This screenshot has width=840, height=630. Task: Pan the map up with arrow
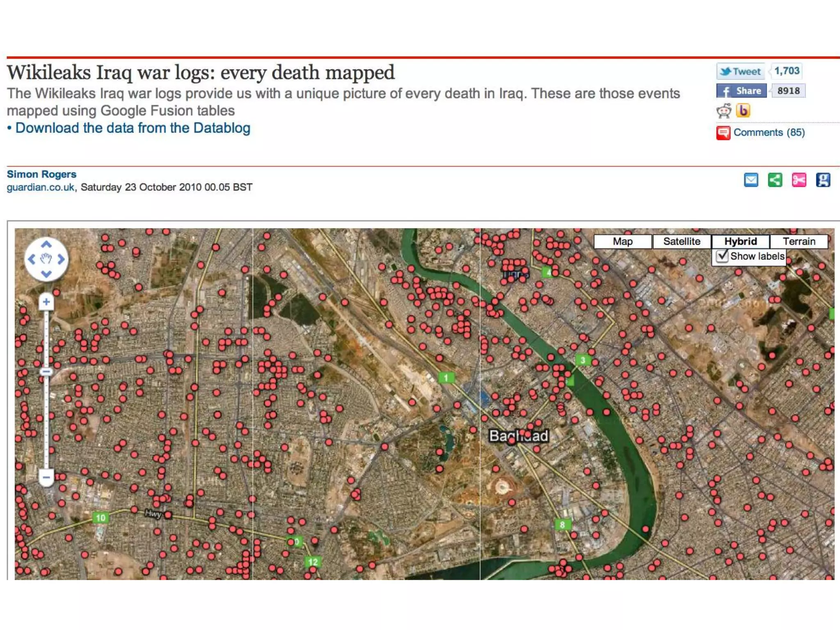pyautogui.click(x=46, y=244)
